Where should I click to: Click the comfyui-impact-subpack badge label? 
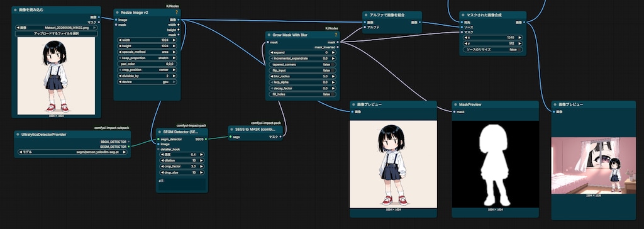(x=113, y=128)
